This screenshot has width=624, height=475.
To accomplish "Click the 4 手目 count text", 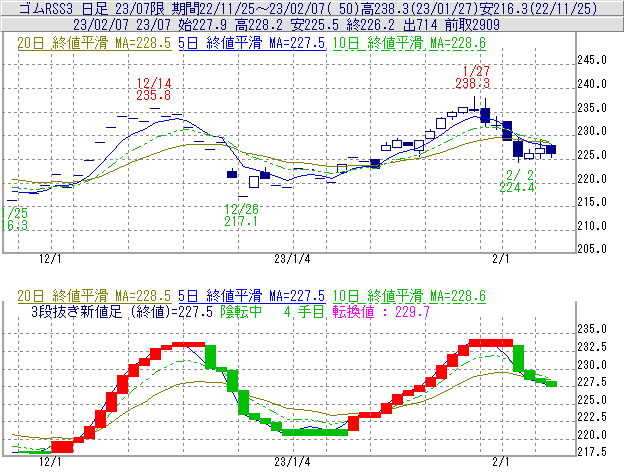I will point(304,311).
